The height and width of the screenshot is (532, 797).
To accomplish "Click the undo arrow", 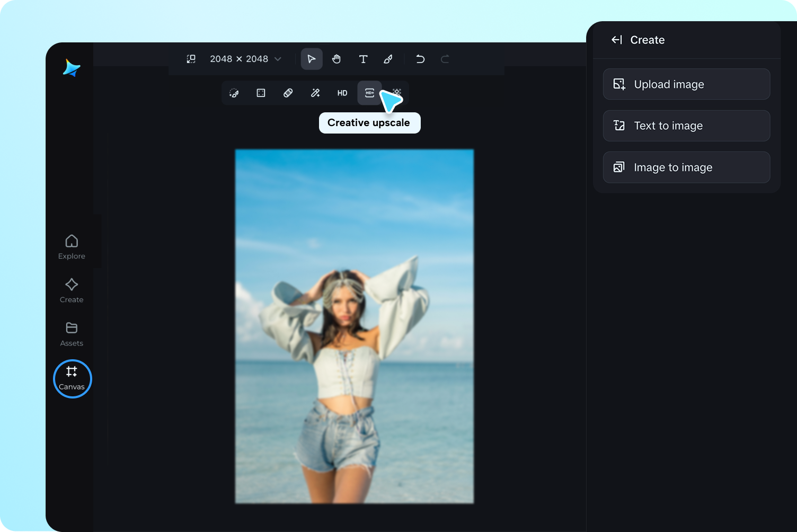I will (x=420, y=59).
